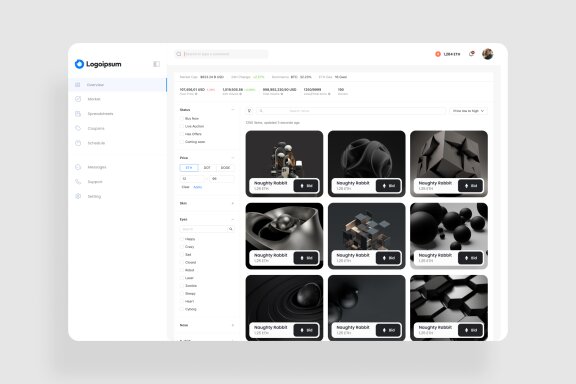The width and height of the screenshot is (576, 384).
Task: Bid on the robot figurine Naughty Rabbit card
Action: coord(306,186)
